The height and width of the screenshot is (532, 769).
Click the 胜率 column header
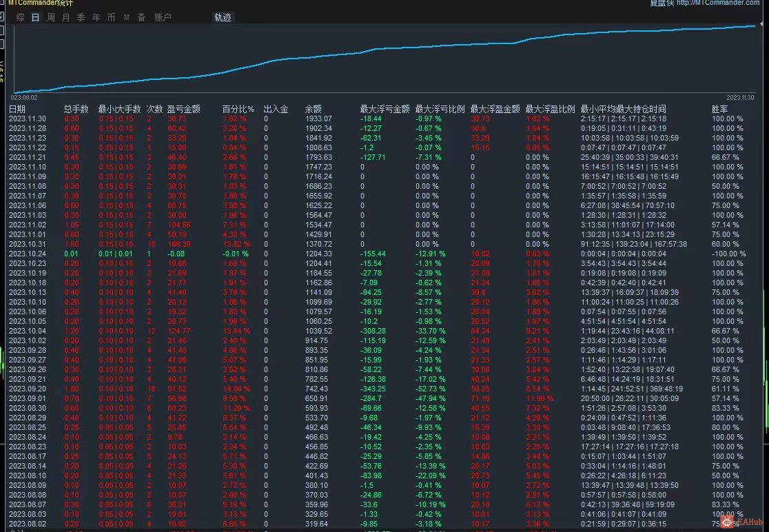pos(720,109)
